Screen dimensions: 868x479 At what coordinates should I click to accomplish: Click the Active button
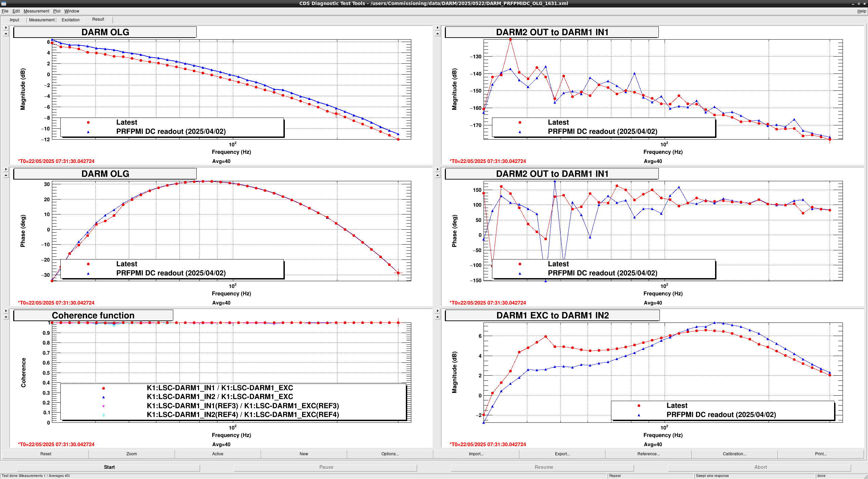tap(218, 454)
